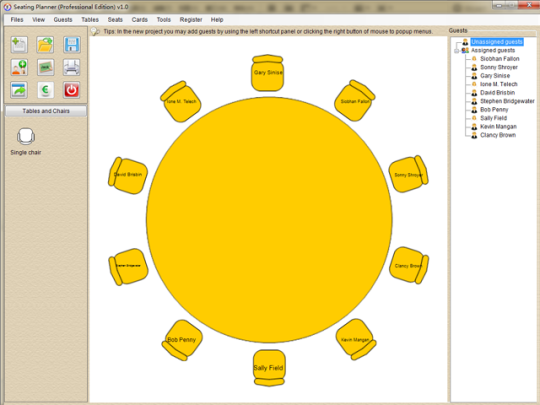Select Sonny Shroyer's chair at the table
Viewport: 540px width, 405px height.
pyautogui.click(x=408, y=174)
